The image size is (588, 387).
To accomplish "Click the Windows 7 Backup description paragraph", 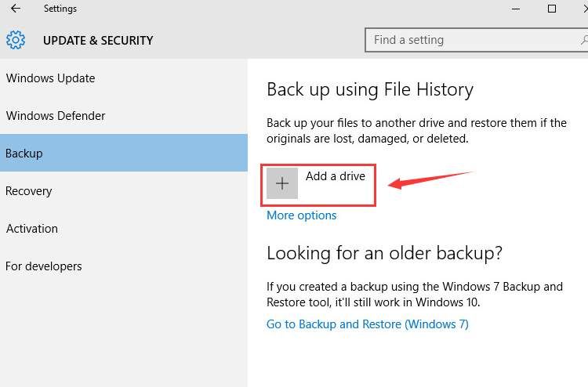I will (414, 295).
